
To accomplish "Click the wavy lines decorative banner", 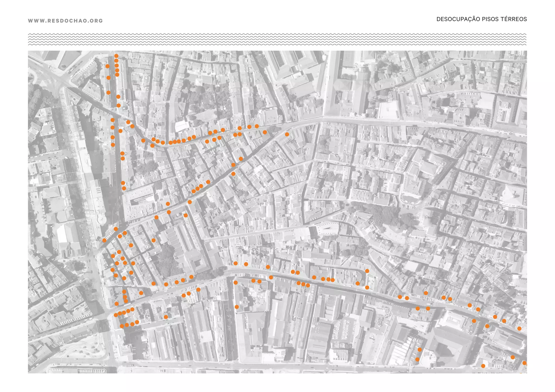I will [277, 39].
